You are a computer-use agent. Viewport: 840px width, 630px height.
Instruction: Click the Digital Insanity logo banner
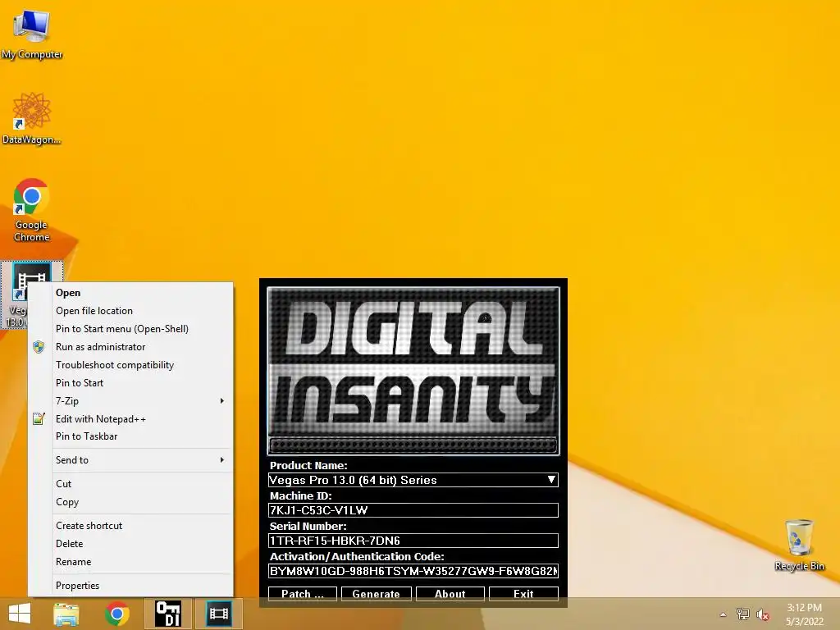coord(413,371)
